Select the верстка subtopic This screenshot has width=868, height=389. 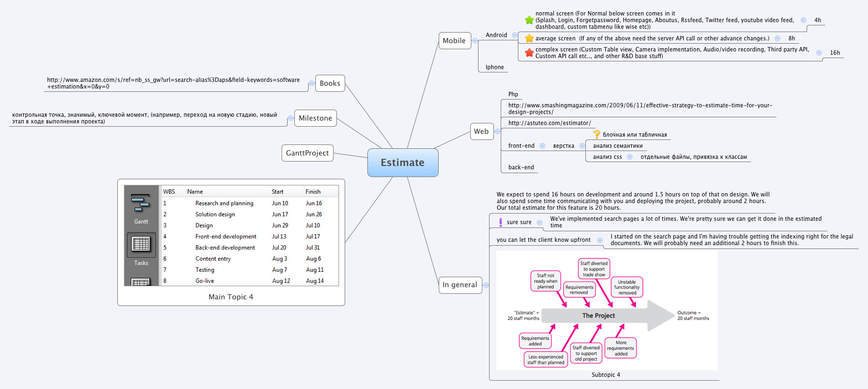click(x=564, y=146)
